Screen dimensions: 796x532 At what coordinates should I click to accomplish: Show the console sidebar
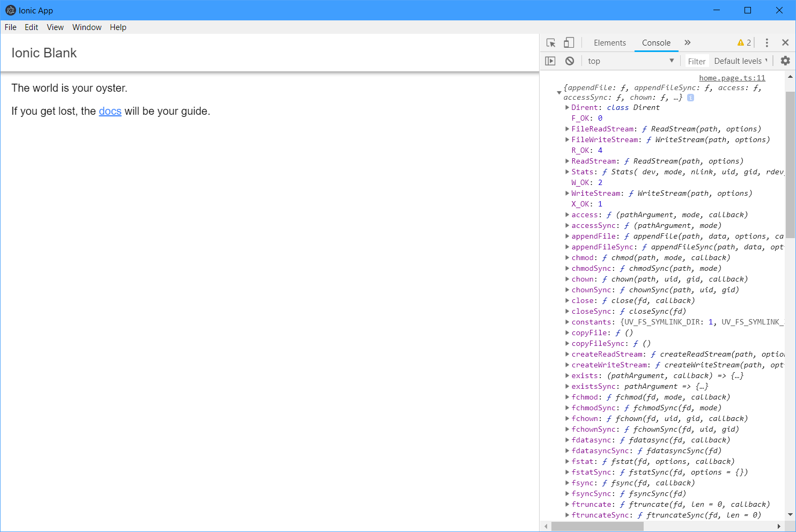tap(550, 61)
